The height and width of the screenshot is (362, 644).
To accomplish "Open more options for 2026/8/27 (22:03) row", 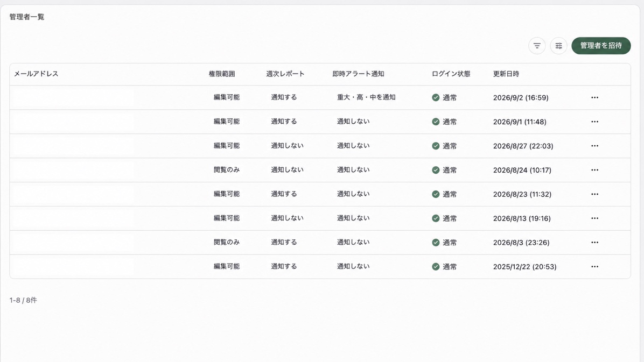I will (594, 146).
